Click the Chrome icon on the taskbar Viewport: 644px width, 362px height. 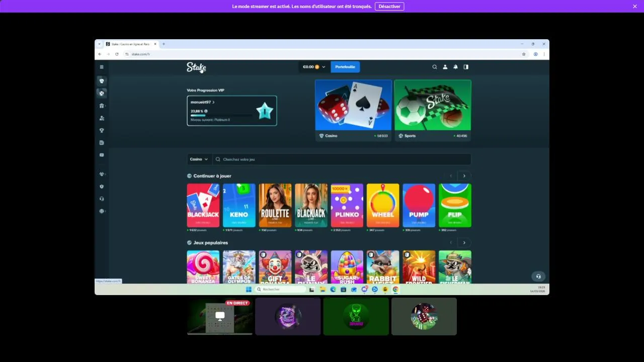pyautogui.click(x=395, y=290)
